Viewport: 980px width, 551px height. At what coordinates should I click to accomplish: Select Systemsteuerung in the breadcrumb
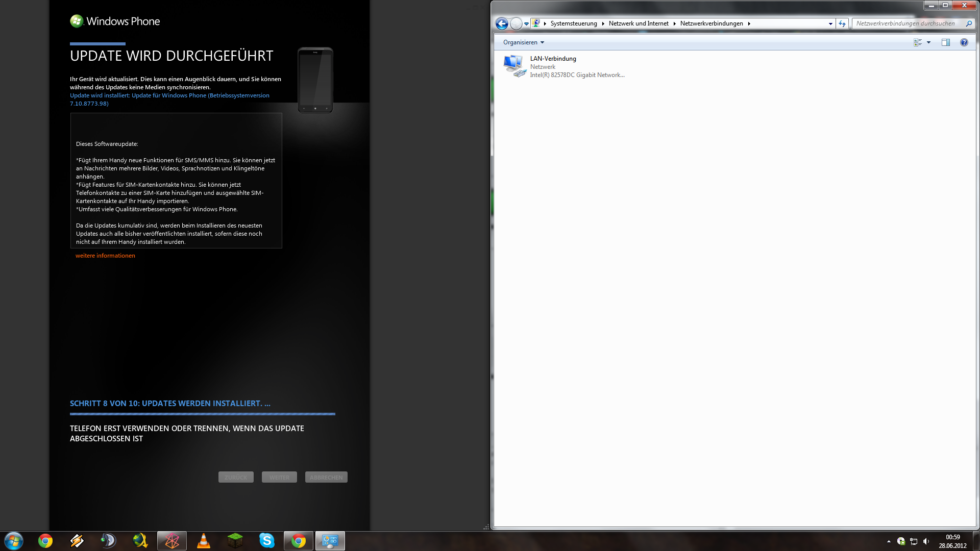coord(573,23)
